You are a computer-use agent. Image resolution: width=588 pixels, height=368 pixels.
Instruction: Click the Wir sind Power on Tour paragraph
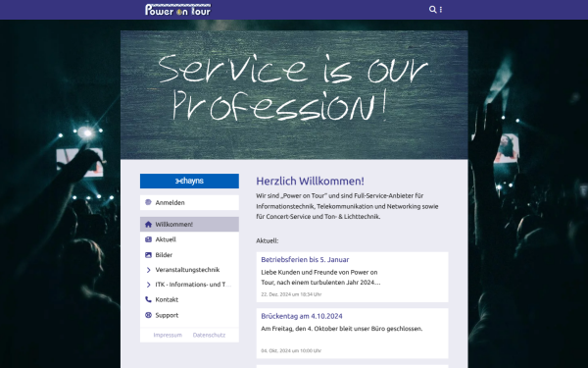(x=347, y=206)
